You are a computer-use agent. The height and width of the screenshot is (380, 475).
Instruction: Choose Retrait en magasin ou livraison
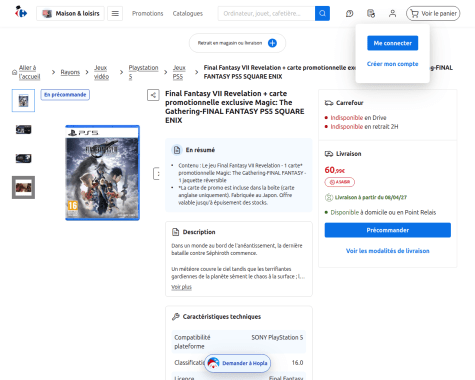point(237,43)
